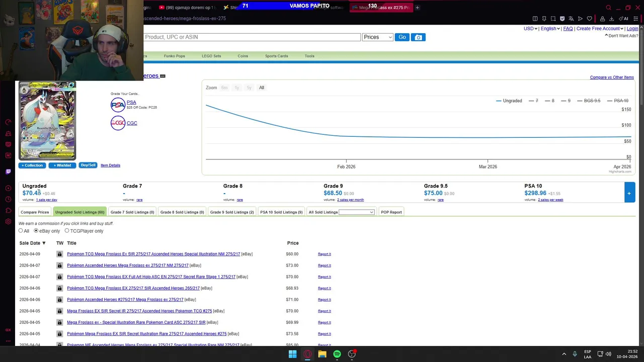Click the Windows Start button

pos(292,354)
